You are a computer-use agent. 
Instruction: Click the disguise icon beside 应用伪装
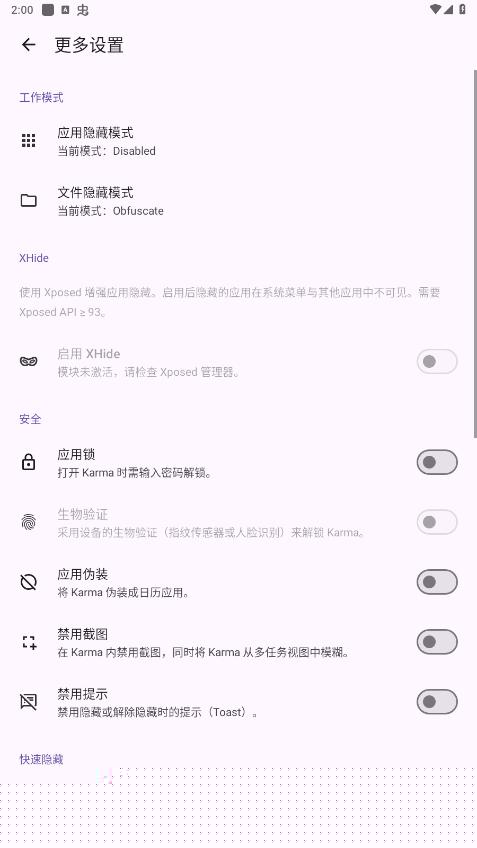(29, 582)
